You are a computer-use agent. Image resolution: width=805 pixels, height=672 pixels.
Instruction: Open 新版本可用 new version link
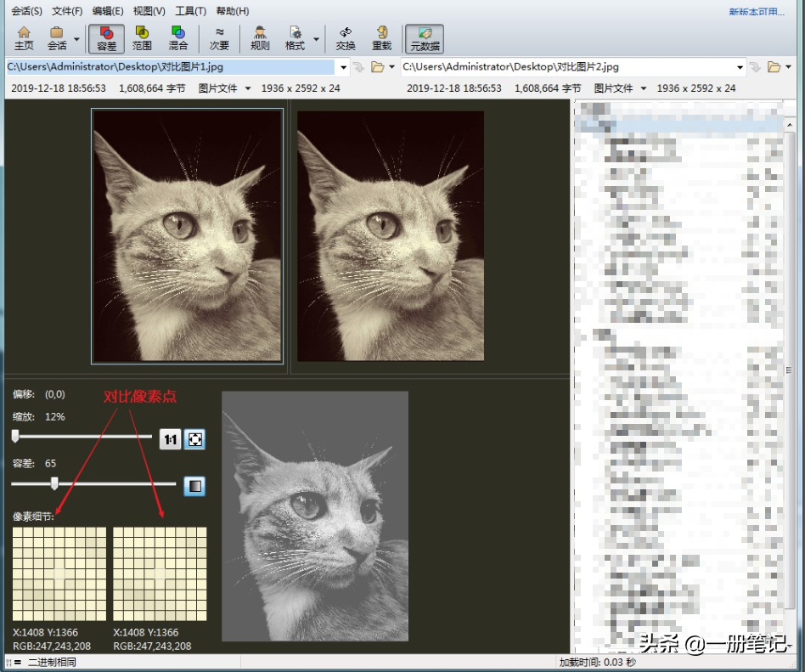coord(757,11)
